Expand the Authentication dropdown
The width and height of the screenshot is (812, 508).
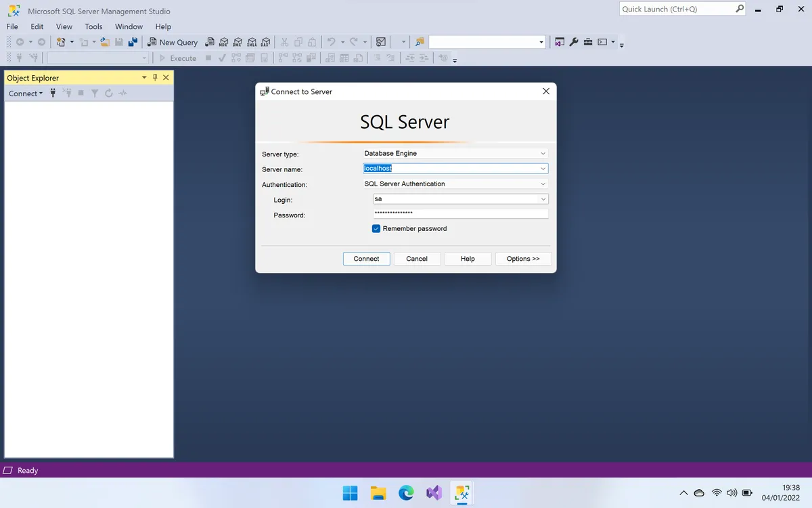click(543, 184)
